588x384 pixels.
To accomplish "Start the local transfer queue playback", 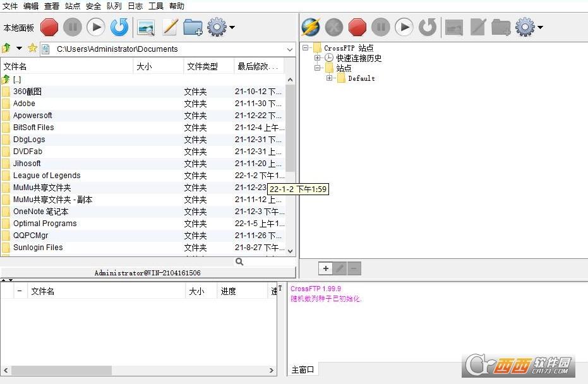I will pos(95,27).
